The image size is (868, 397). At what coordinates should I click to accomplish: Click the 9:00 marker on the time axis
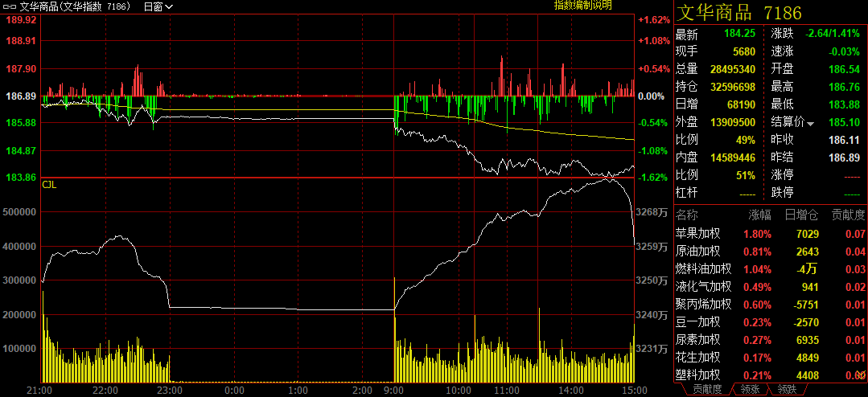coord(395,390)
